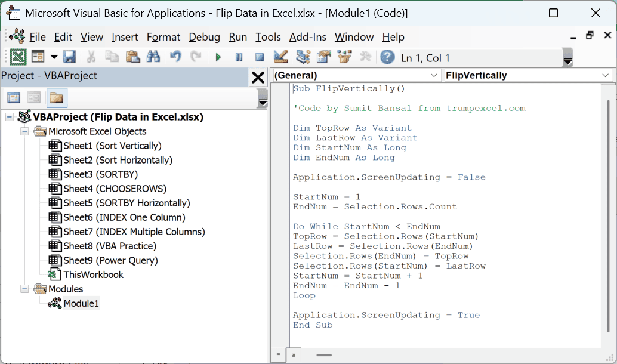Minimize the Module1 code window
The image size is (617, 364).
[573, 37]
